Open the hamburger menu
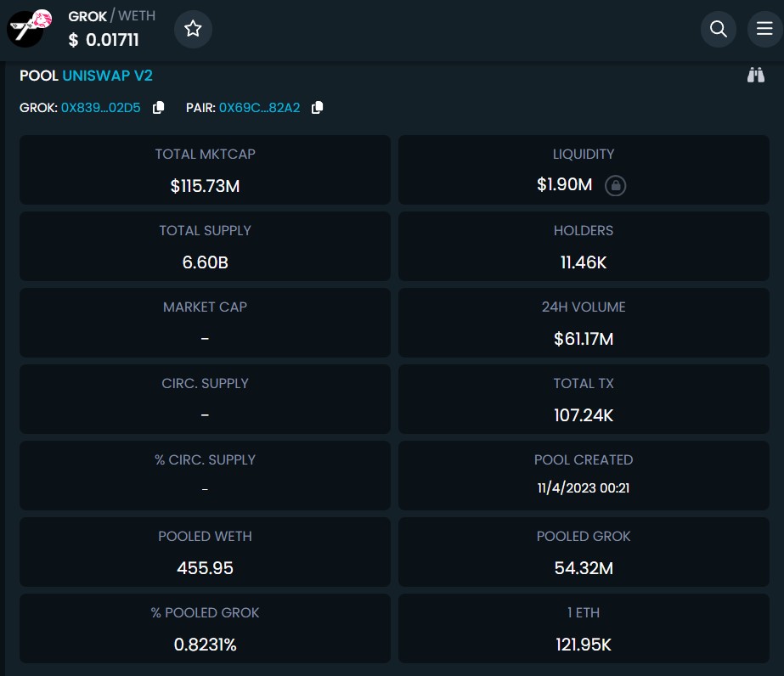The image size is (784, 676). [x=764, y=29]
